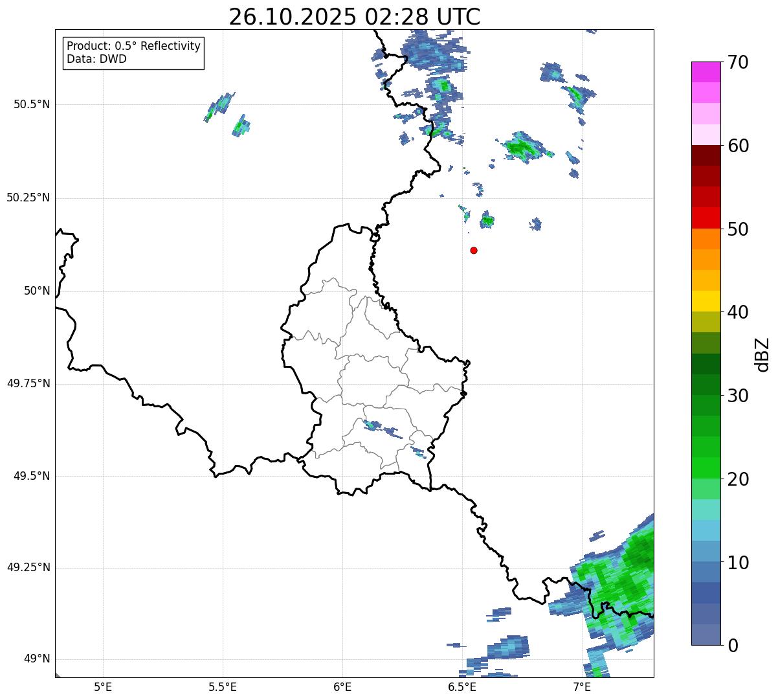778x700 pixels.
Task: Click the latitude label '49.75°N'
Action: [x=28, y=383]
